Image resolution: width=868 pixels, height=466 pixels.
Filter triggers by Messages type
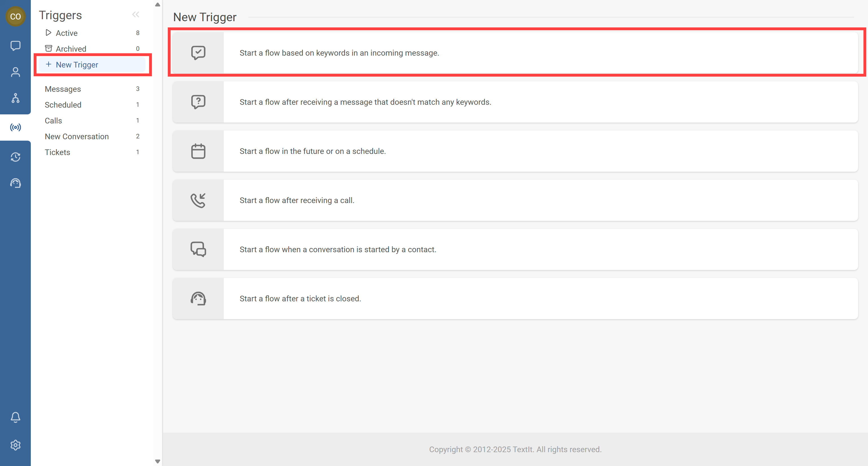pos(63,89)
